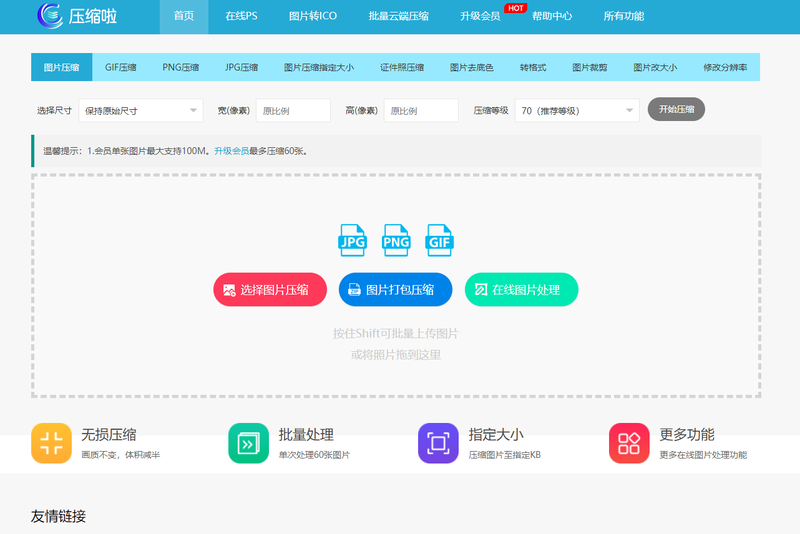Open 在线PS in the top navigation
This screenshot has width=800, height=534.
tap(241, 16)
